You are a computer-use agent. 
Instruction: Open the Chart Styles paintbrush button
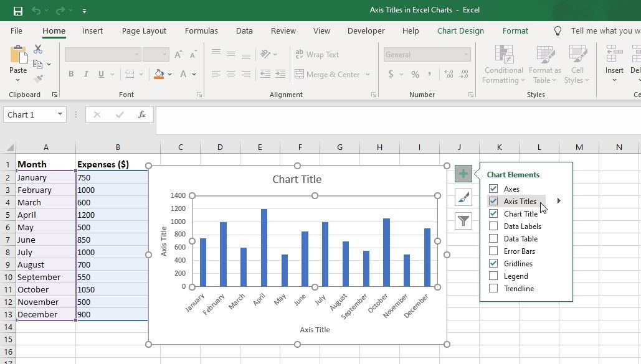(463, 197)
